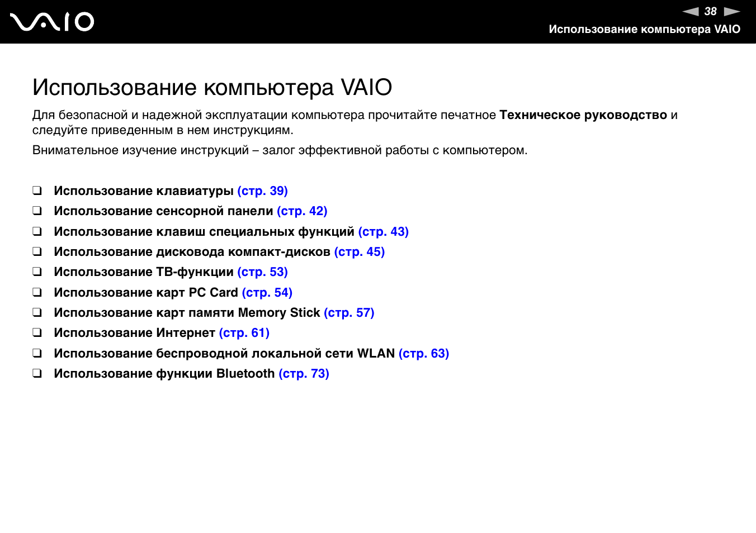756x533 pixels.
Task: Click bullet box beside 'Использование функции Bluetooth'
Action: pyautogui.click(x=37, y=373)
